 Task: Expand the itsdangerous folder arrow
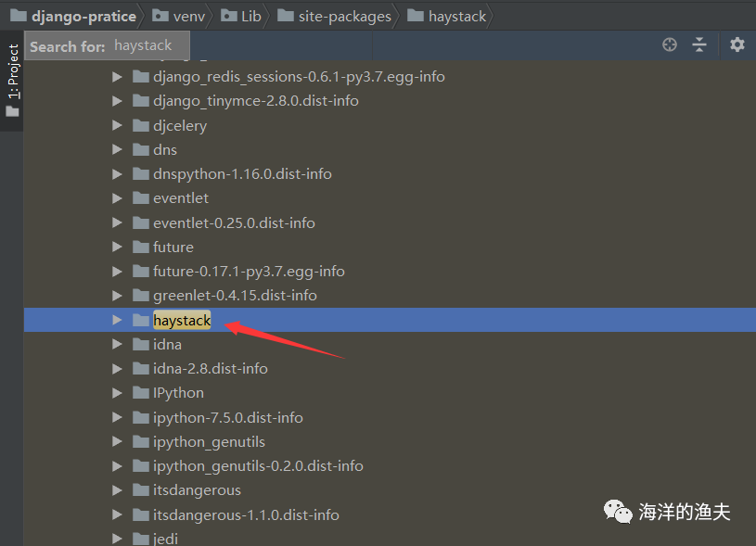click(117, 490)
